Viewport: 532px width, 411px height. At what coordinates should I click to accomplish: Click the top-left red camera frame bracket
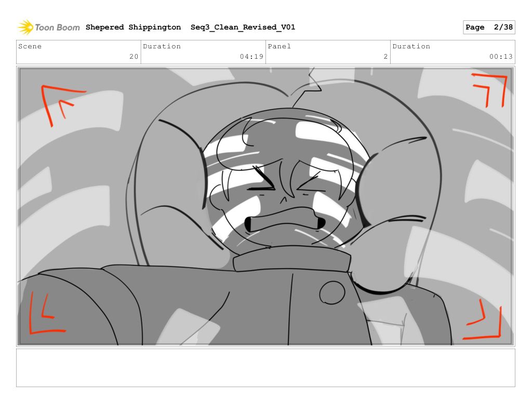click(x=56, y=102)
